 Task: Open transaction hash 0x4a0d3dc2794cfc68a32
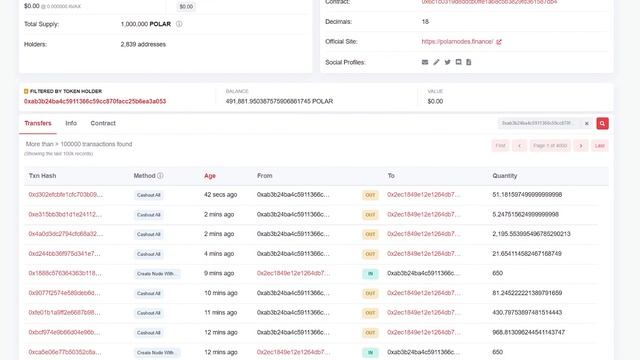pos(66,234)
